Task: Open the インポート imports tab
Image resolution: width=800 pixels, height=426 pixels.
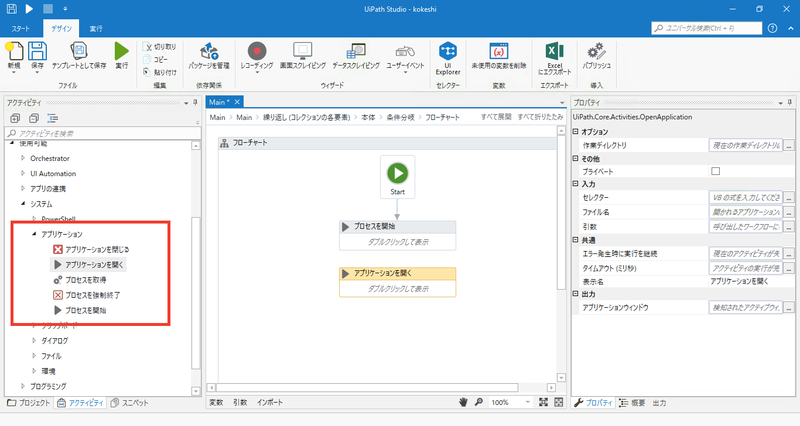Action: tap(270, 402)
